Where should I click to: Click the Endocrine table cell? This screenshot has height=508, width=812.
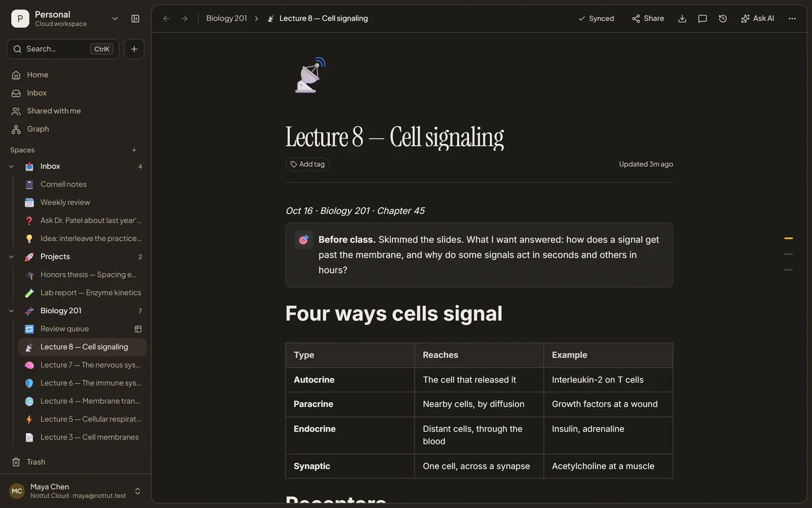(x=350, y=436)
